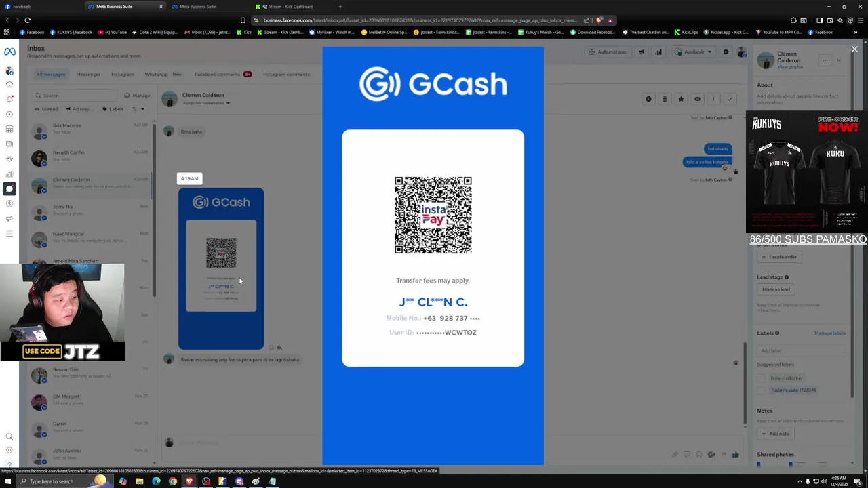Check the New customer suggested label
This screenshot has height=488, width=868.
pos(761,378)
